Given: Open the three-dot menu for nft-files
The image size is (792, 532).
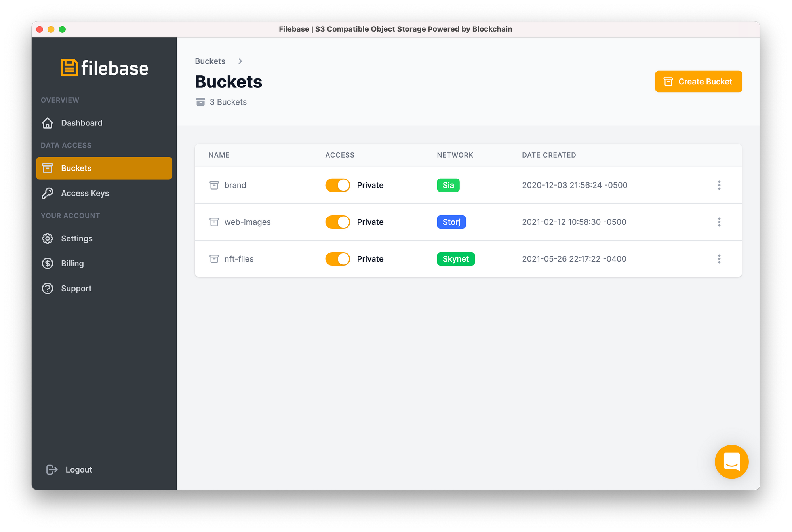Looking at the screenshot, I should (719, 259).
